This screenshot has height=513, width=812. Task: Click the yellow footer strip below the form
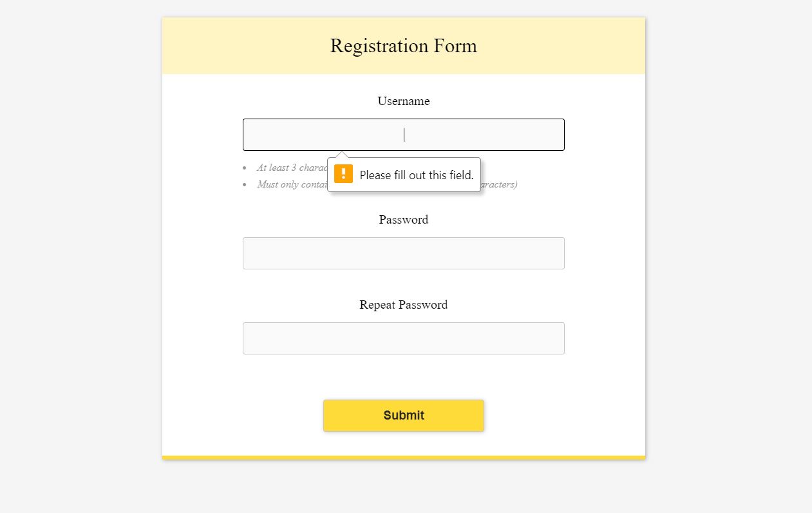[404, 457]
